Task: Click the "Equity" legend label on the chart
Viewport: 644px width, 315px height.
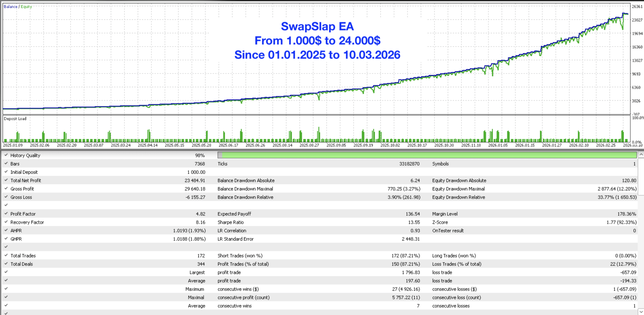Action: pyautogui.click(x=26, y=7)
